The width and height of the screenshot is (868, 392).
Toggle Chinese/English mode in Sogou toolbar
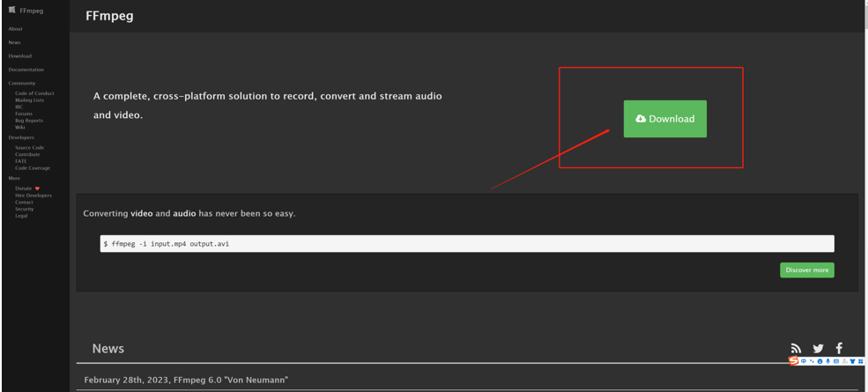click(804, 361)
